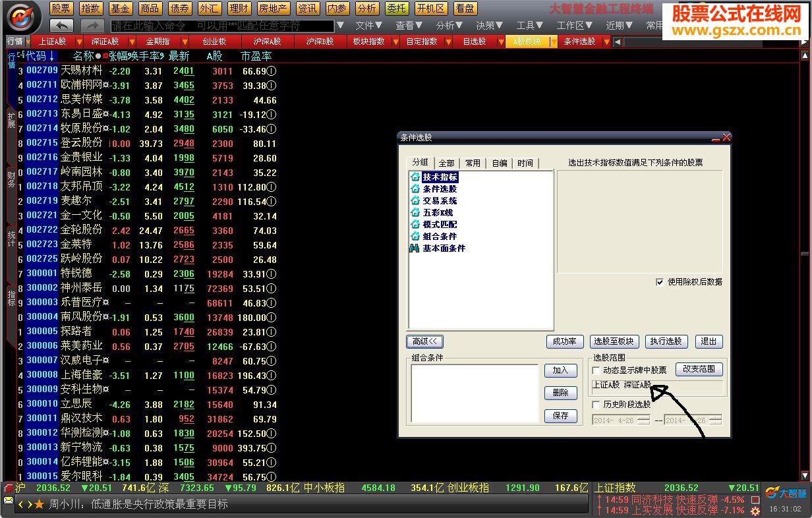Open the 查看 dropdown menu

409,26
